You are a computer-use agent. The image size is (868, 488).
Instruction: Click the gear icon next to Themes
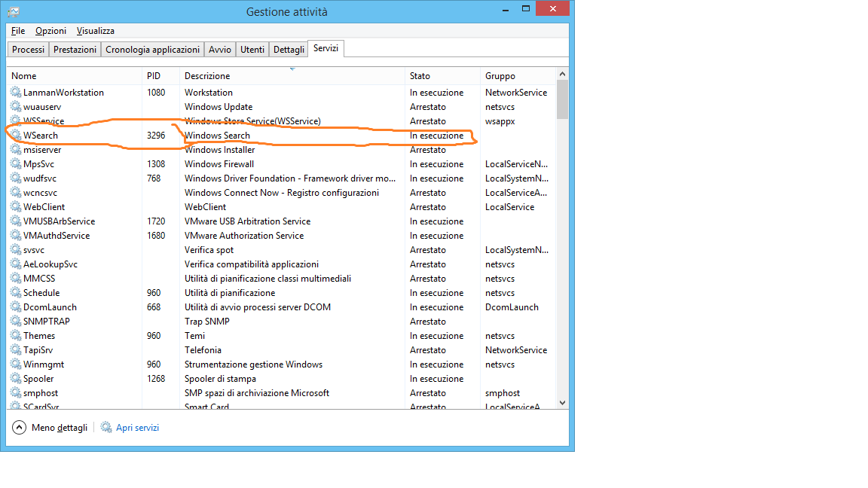point(16,335)
